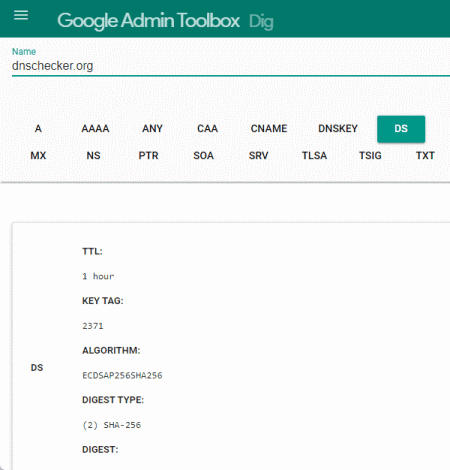Select the SRV record type
The height and width of the screenshot is (470, 450).
click(258, 156)
